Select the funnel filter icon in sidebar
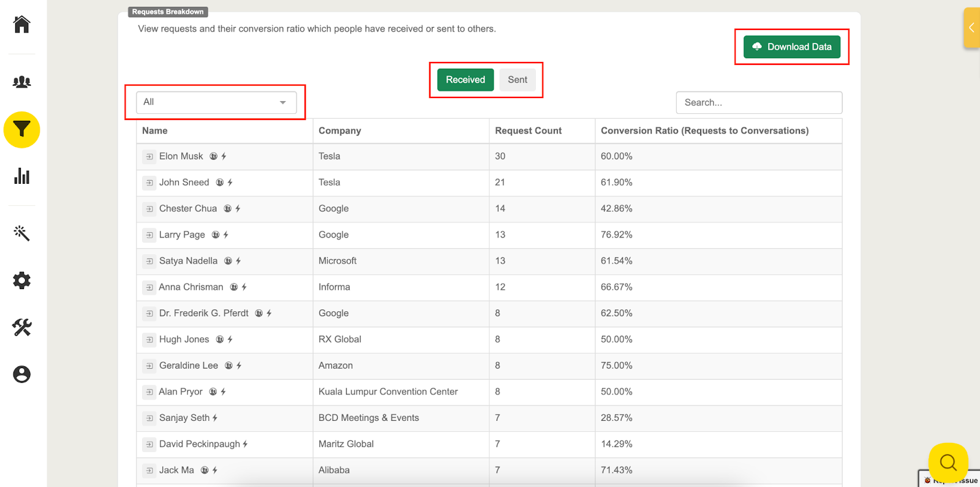This screenshot has height=487, width=980. [x=22, y=130]
